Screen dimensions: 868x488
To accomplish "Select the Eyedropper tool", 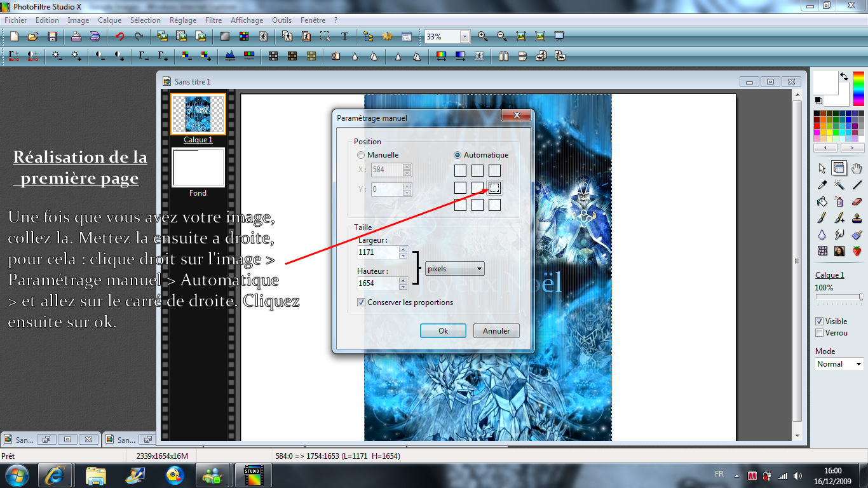I will (822, 185).
